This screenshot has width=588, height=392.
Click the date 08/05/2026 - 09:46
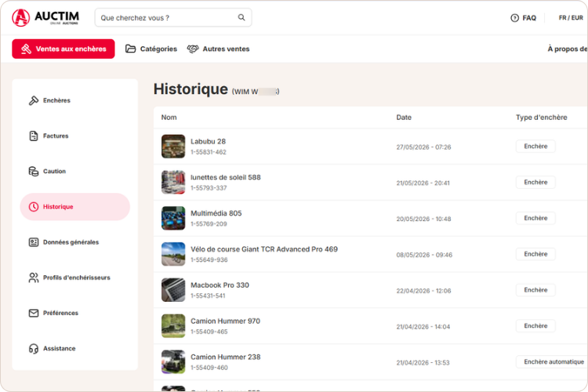click(x=424, y=255)
